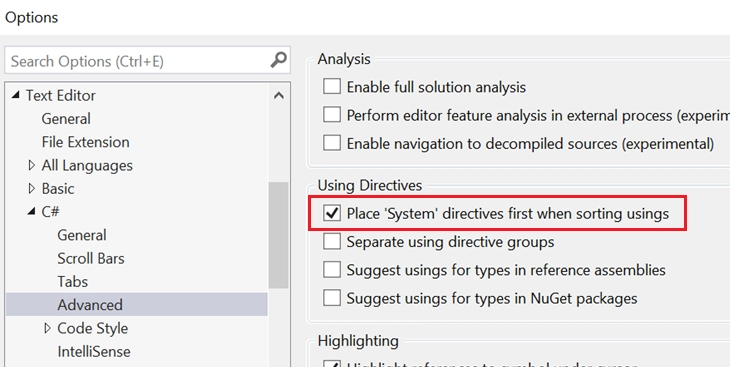The width and height of the screenshot is (730, 367).
Task: Check Separate using directive groups
Action: tap(331, 242)
